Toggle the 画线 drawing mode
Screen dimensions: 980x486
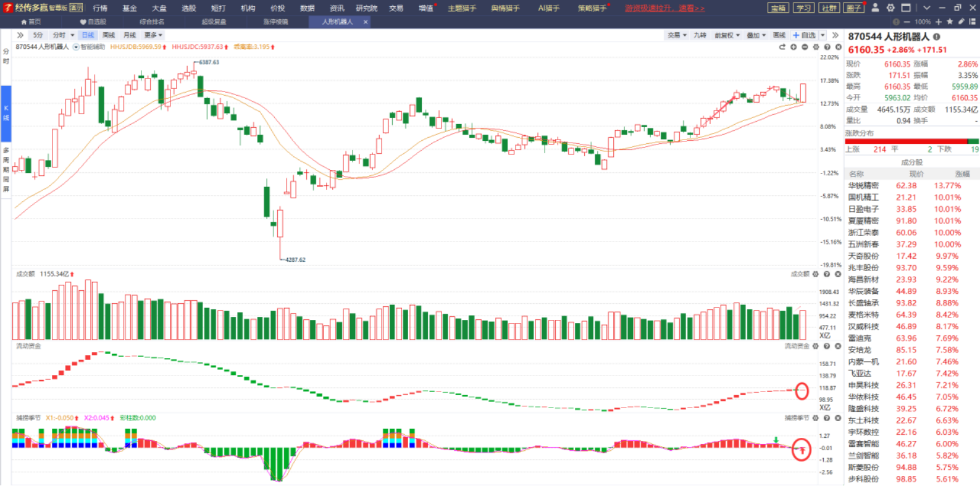(779, 35)
